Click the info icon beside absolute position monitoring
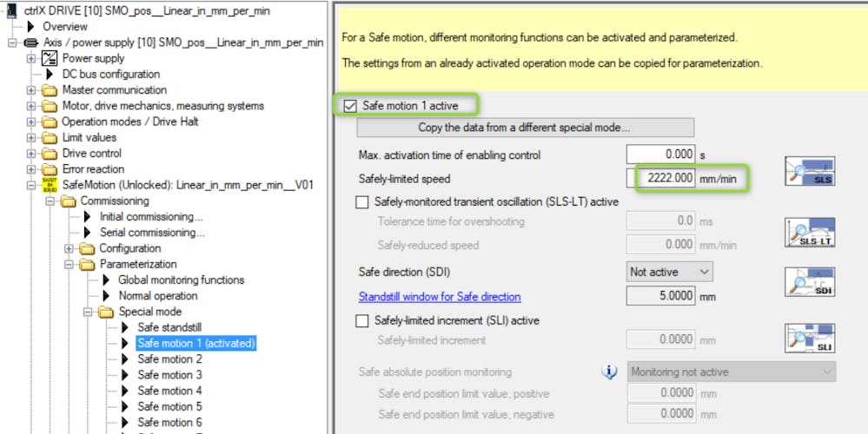Viewport: 868px width, 434px height. [609, 372]
